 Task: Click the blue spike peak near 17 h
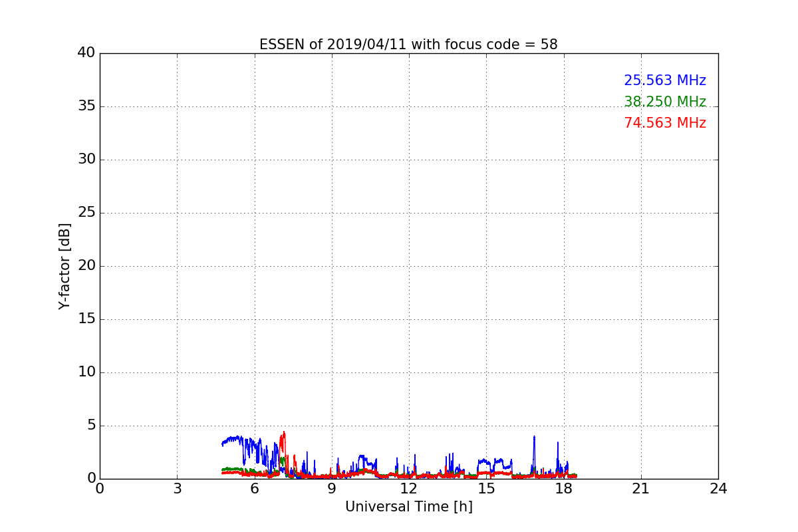point(534,436)
